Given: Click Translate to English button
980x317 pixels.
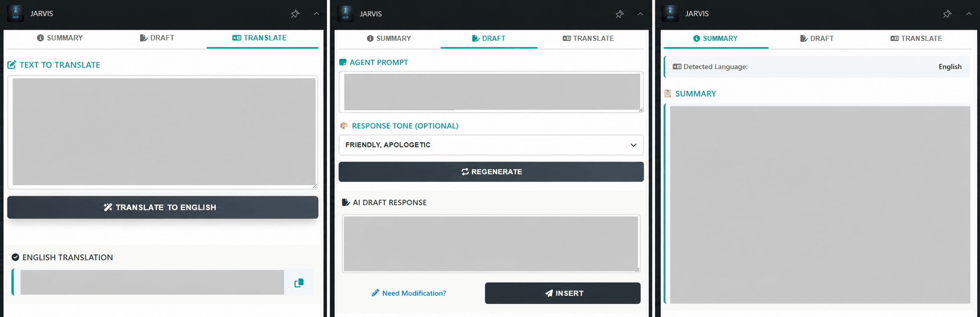Looking at the screenshot, I should click(x=163, y=207).
